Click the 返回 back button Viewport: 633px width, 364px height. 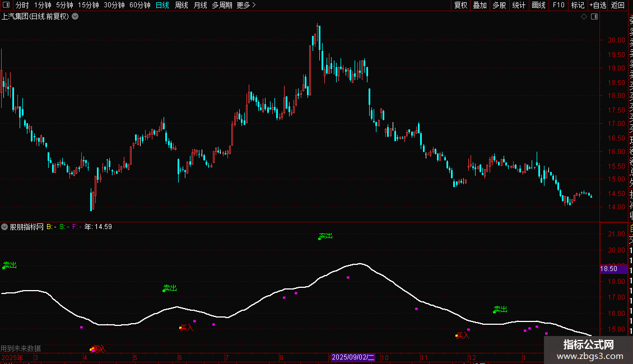coord(618,5)
